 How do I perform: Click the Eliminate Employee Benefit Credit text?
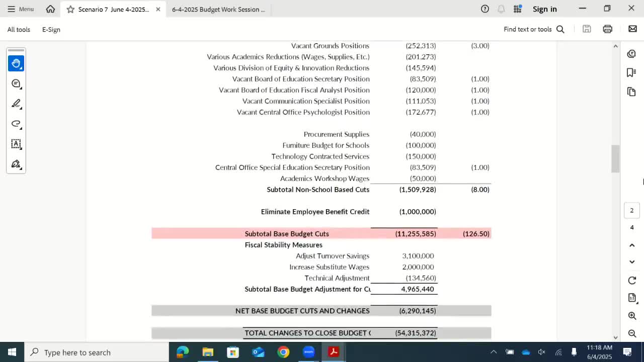tap(315, 212)
